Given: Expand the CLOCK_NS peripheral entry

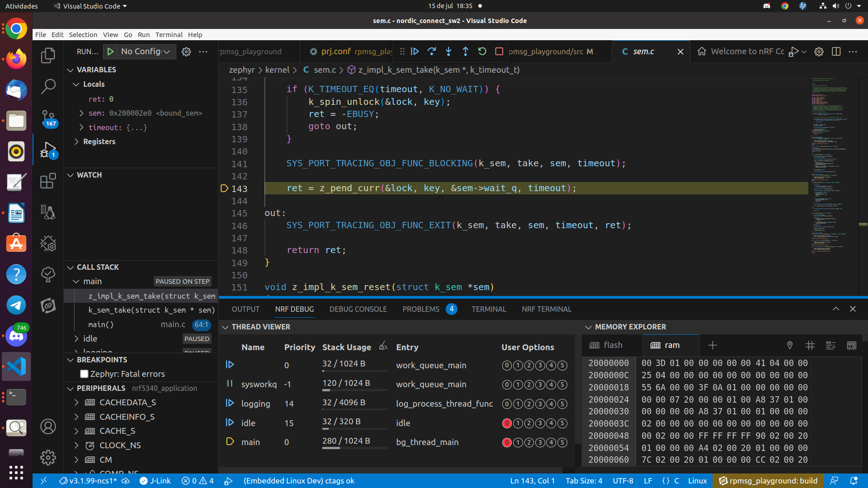Looking at the screenshot, I should tap(76, 445).
